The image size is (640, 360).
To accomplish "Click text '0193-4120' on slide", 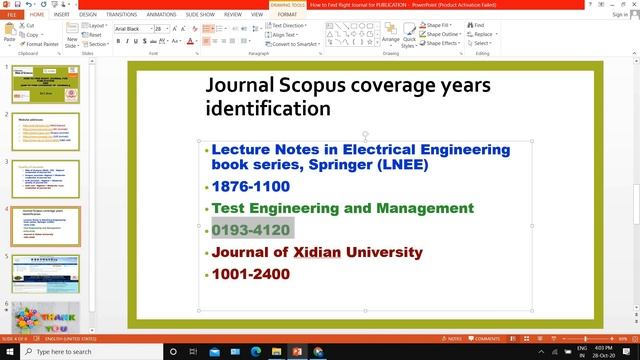I will (251, 230).
